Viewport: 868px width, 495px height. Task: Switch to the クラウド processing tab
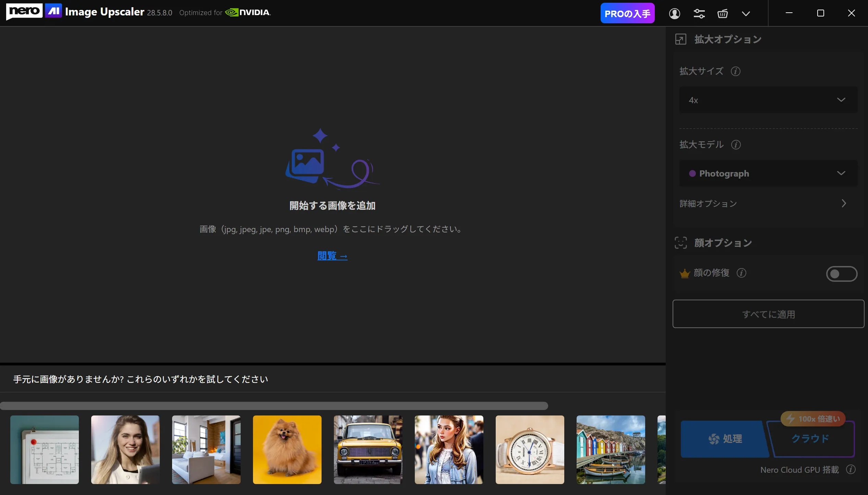[x=810, y=439]
